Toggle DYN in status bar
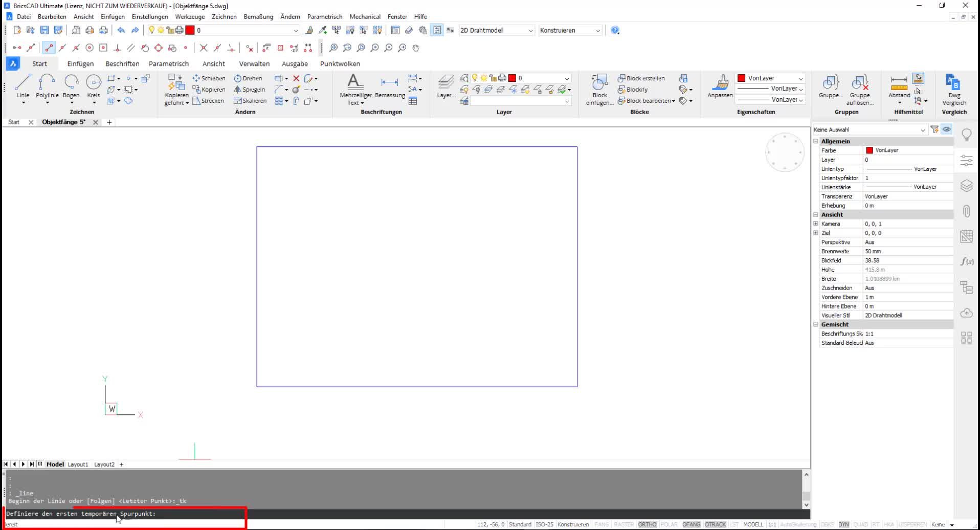This screenshot has width=980, height=530. coord(843,524)
